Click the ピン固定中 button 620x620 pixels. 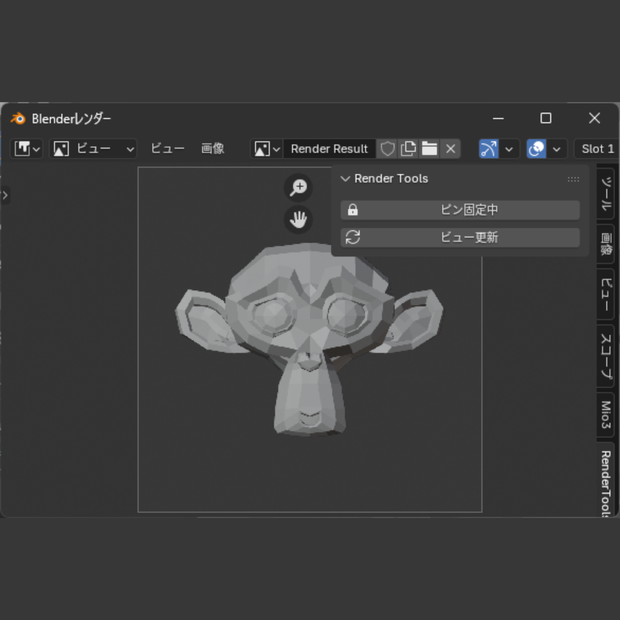(x=460, y=210)
